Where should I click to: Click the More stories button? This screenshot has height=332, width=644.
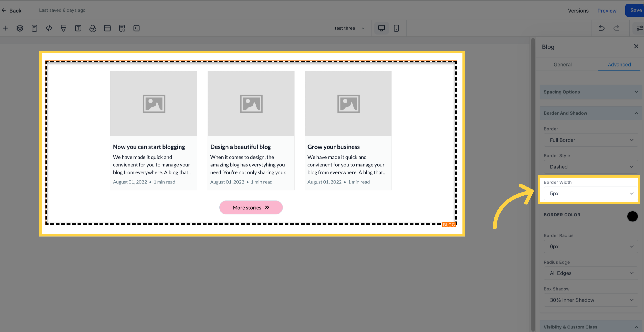(x=251, y=207)
